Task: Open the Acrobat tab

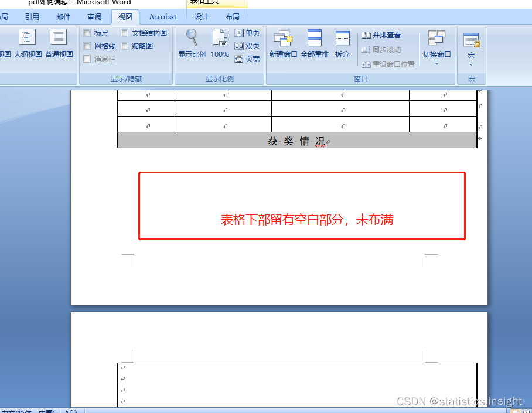Action: pyautogui.click(x=163, y=16)
